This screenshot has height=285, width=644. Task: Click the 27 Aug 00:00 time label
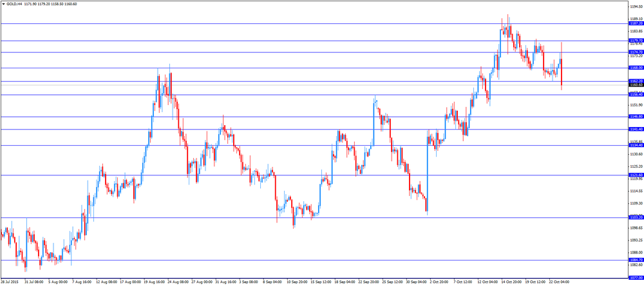coord(202,282)
